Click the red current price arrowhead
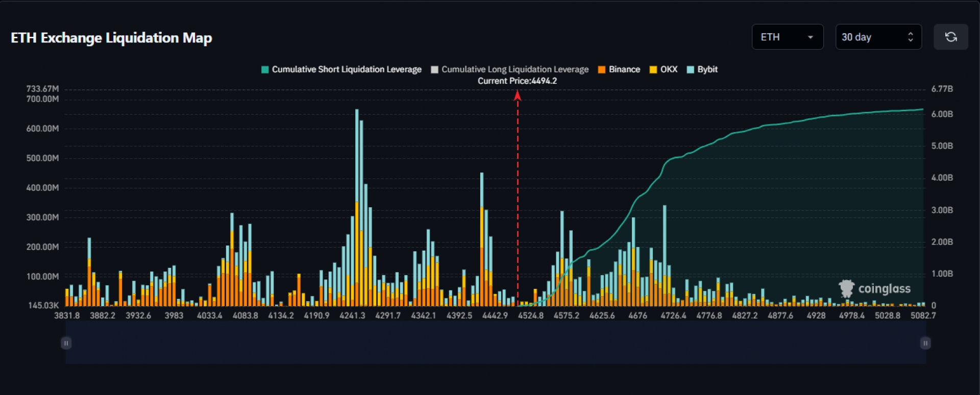The width and height of the screenshot is (980, 395). point(517,95)
